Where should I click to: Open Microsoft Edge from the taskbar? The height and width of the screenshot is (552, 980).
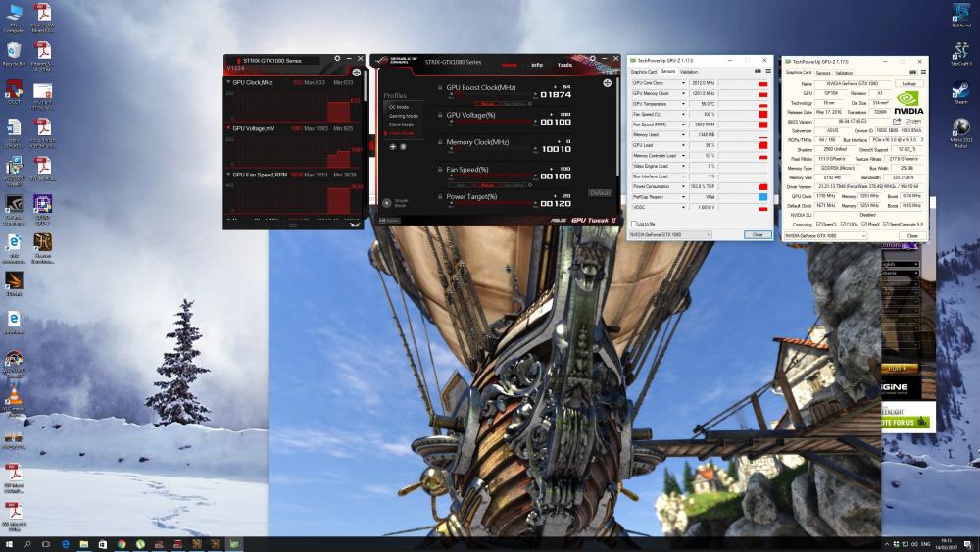(x=65, y=544)
